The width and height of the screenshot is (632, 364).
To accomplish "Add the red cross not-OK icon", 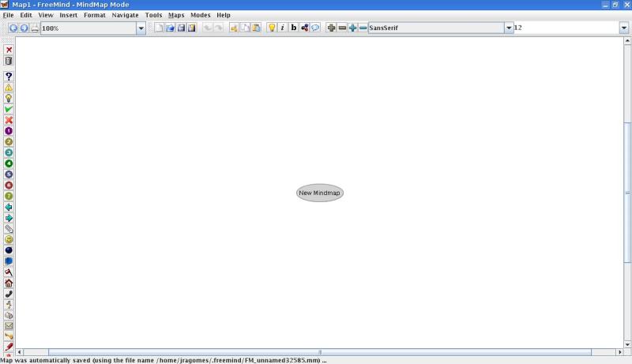I will (x=9, y=120).
